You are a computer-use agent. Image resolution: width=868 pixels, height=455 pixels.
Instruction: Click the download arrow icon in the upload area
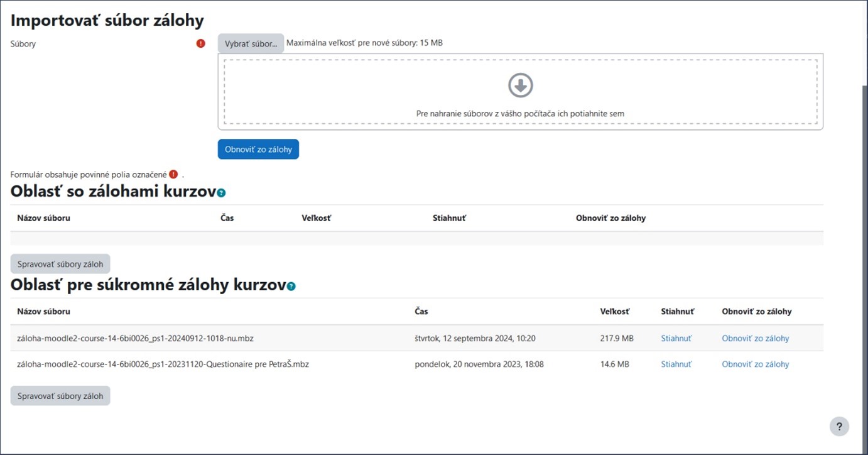pos(521,85)
